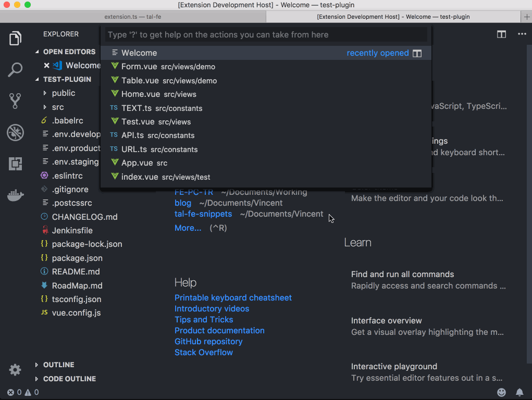Viewport: 532px width, 400px height.
Task: Click the More... recent folders link
Action: click(x=188, y=228)
